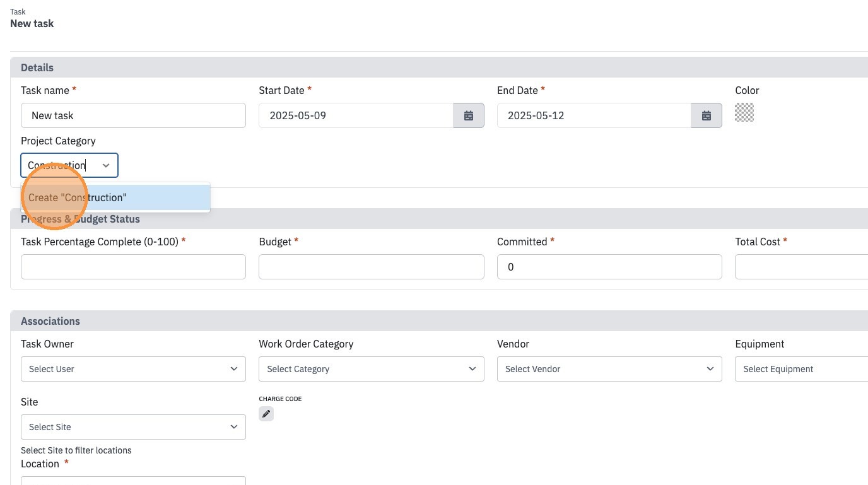Click the Task name input field

[133, 115]
